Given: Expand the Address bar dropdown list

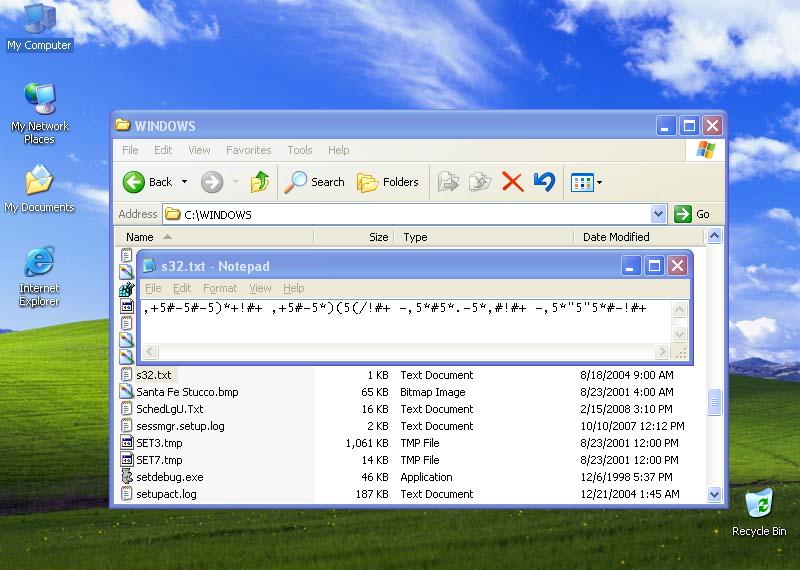Looking at the screenshot, I should point(658,214).
